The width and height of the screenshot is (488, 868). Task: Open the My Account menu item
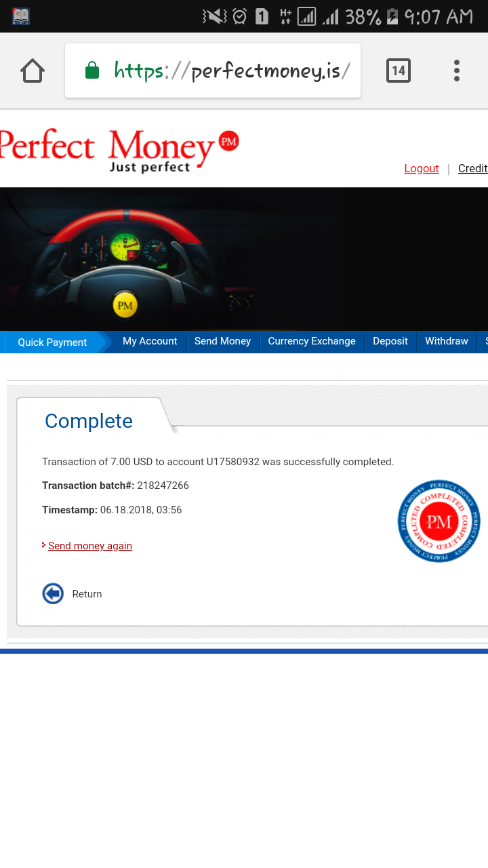click(x=150, y=341)
